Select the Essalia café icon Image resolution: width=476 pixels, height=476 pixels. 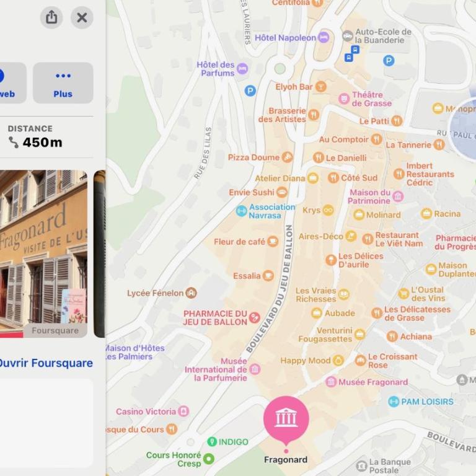[x=268, y=276]
